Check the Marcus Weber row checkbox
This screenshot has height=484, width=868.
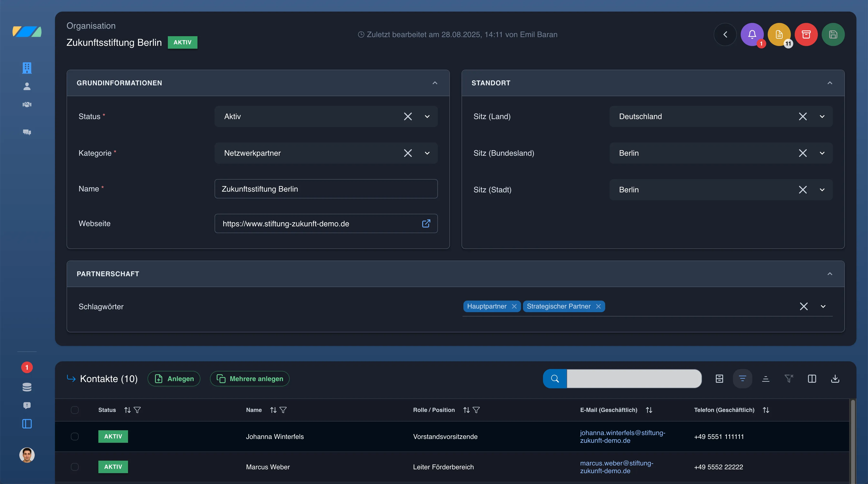click(x=75, y=467)
